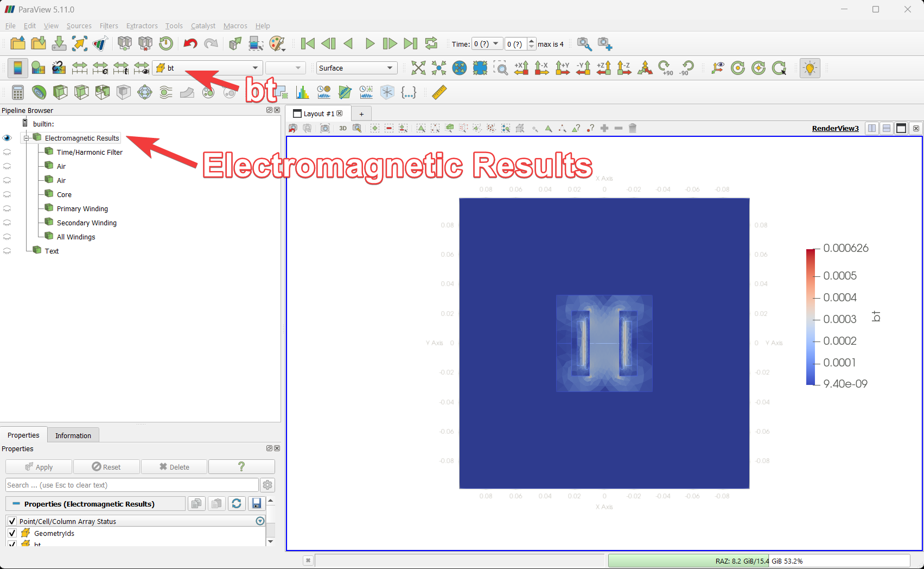Select the Layout #1 tab
Viewport: 924px width, 569px height.
318,113
